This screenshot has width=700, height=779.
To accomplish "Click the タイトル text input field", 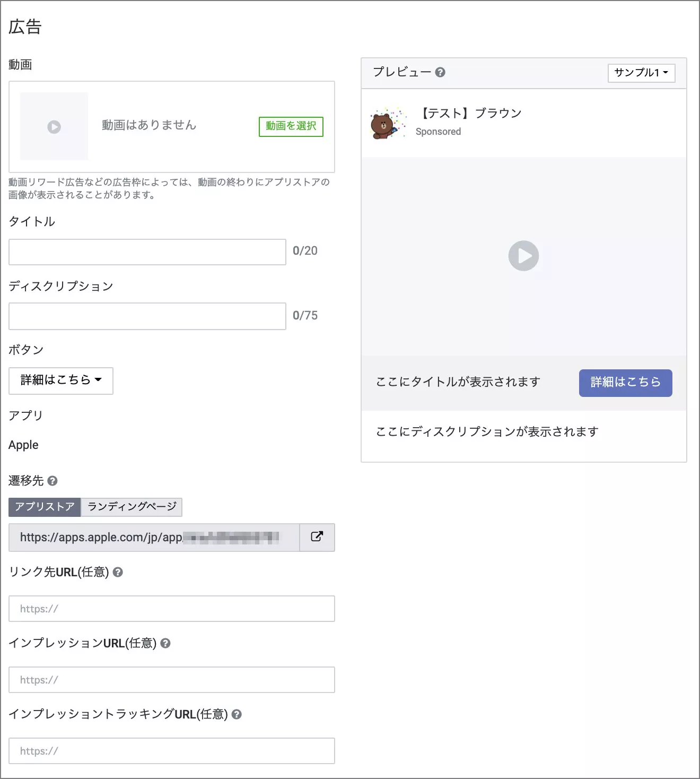I will (147, 252).
